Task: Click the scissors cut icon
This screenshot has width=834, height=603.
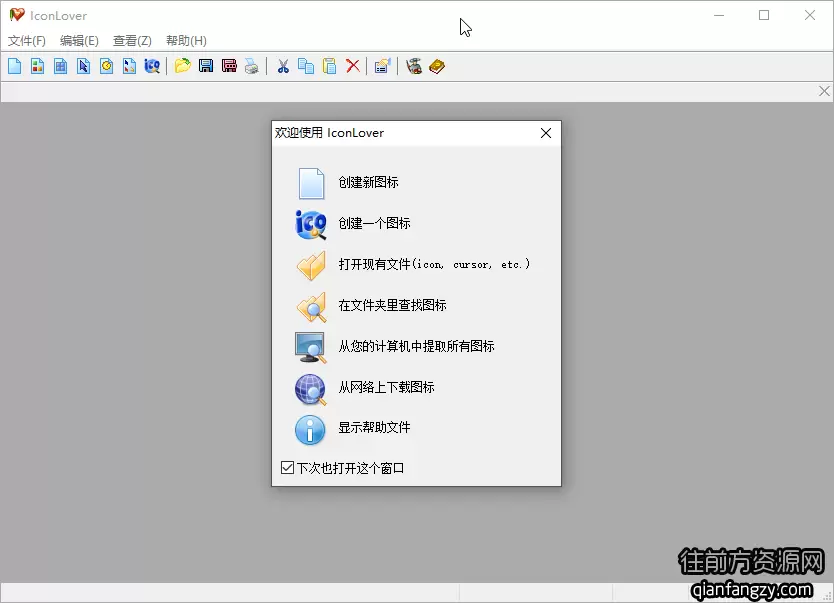Action: click(283, 66)
